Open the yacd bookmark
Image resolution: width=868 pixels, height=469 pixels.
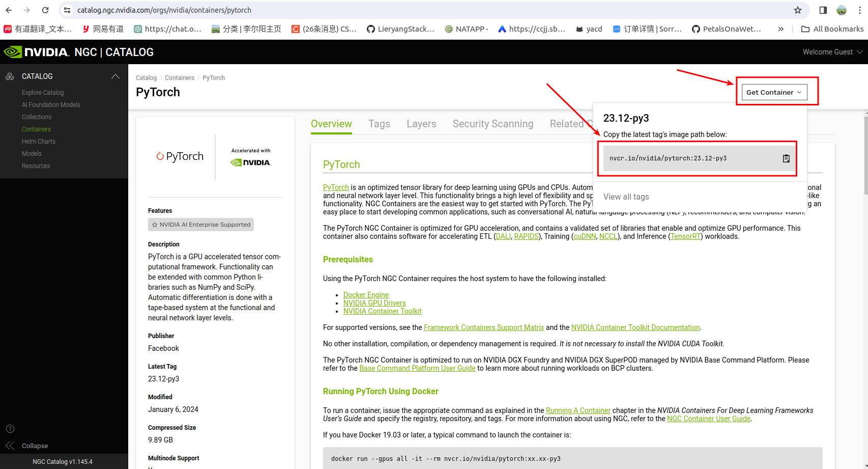(x=589, y=29)
